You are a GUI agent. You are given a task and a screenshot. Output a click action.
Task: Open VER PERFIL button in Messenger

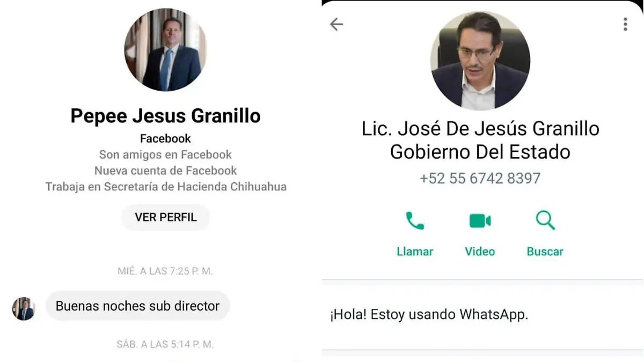point(165,217)
